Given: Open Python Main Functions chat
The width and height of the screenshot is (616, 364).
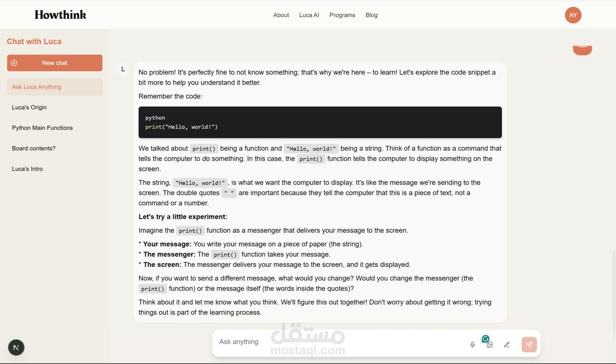Looking at the screenshot, I should coord(42,128).
